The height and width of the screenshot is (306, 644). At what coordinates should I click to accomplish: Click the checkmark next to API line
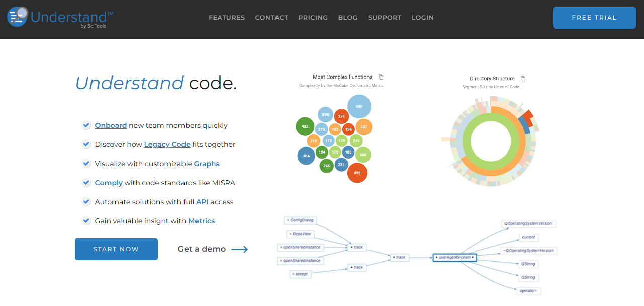(x=86, y=202)
